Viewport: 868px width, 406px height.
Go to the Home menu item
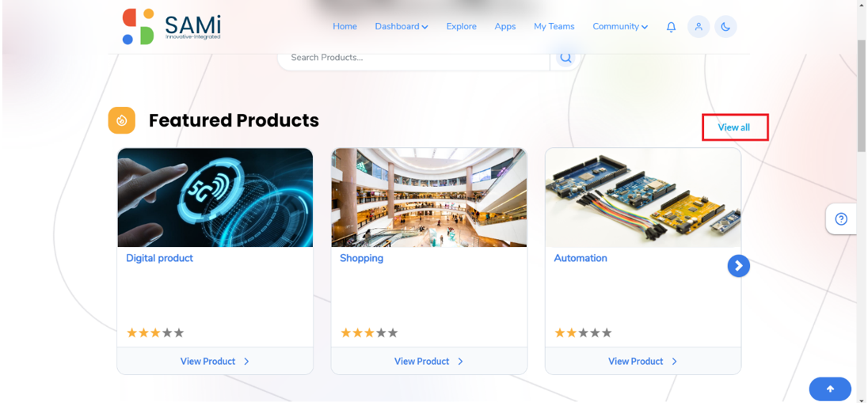point(345,27)
